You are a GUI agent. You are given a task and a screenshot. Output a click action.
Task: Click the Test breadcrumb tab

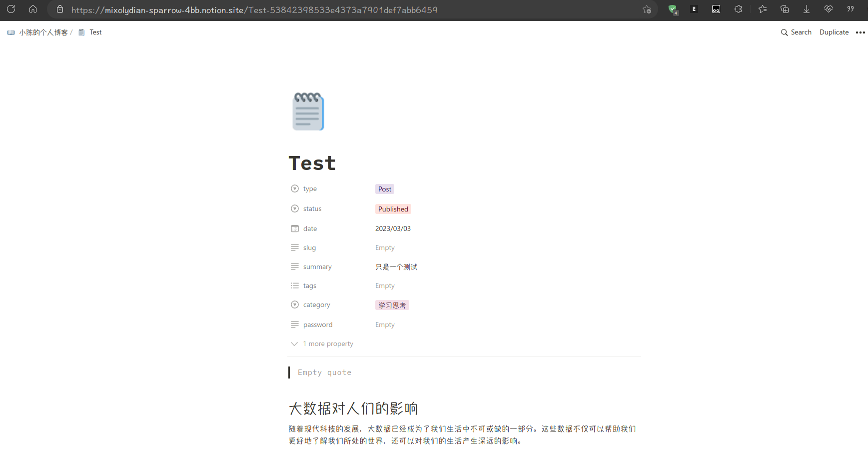tap(95, 32)
